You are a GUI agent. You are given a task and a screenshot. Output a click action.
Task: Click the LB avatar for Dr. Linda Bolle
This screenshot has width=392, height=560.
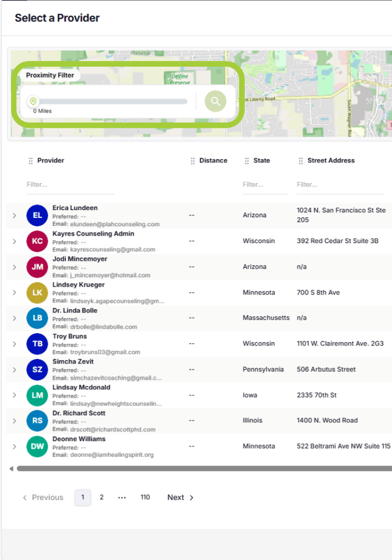click(37, 318)
